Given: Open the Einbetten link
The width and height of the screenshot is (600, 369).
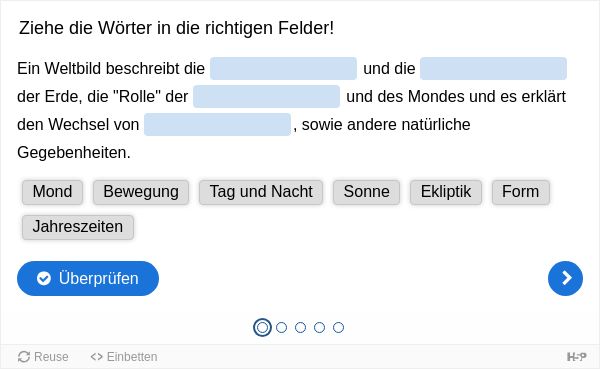Looking at the screenshot, I should (124, 357).
